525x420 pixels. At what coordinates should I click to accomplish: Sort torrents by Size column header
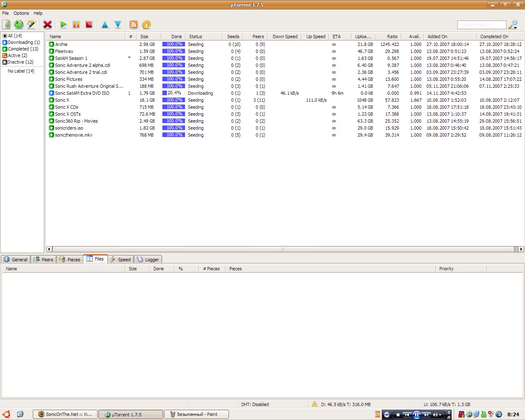(148, 37)
